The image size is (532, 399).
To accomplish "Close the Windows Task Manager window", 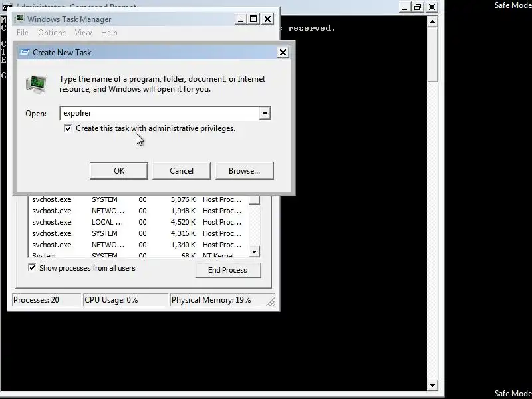I will tap(268, 19).
